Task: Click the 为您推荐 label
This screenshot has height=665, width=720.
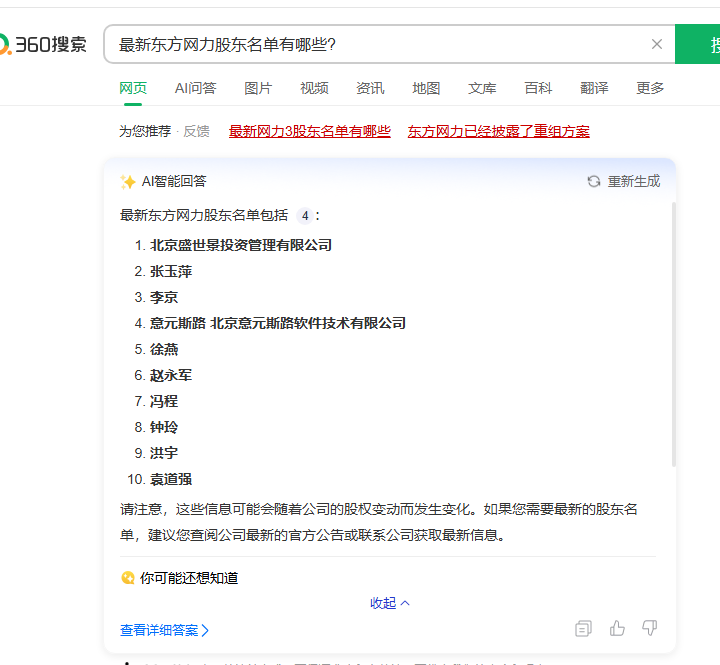Action: coord(145,131)
